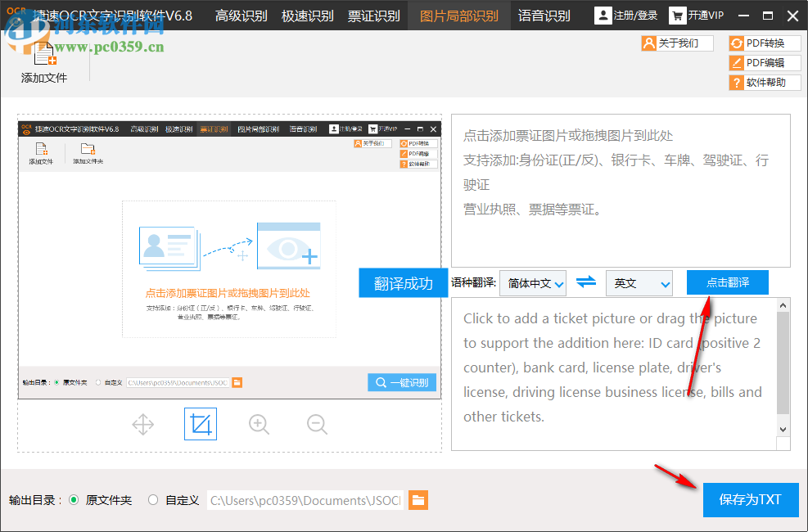Open the 英文 target language dropdown
The image size is (808, 532).
(x=639, y=282)
